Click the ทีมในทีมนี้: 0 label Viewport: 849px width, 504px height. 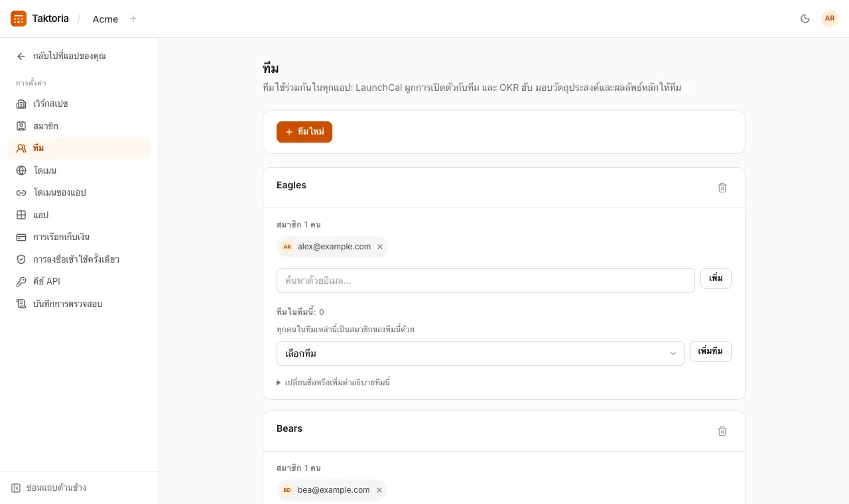point(300,312)
